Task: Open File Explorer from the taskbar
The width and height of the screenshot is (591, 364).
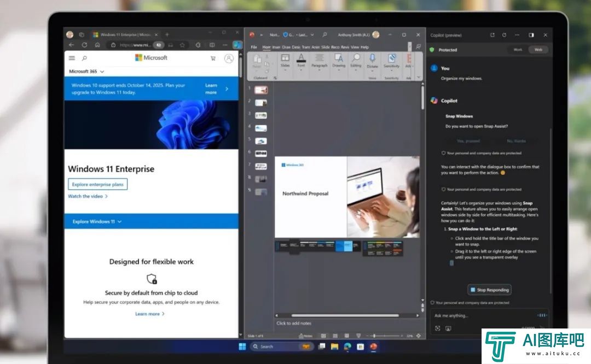Action: point(335,347)
